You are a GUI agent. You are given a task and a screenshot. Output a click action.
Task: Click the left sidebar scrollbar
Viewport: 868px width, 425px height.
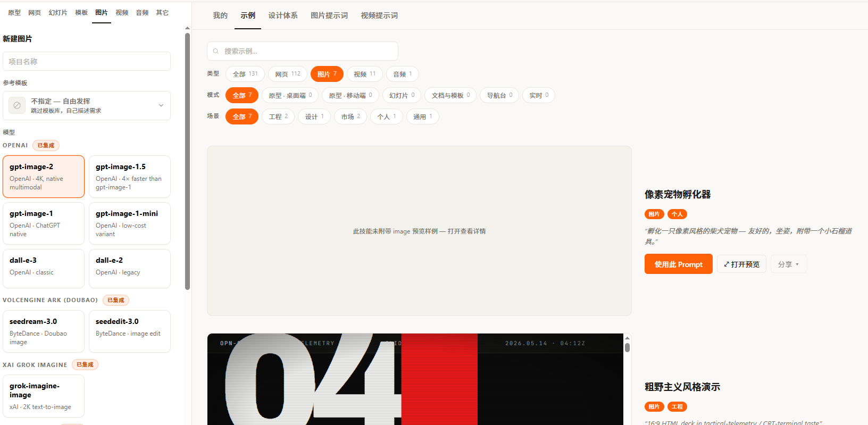187,162
